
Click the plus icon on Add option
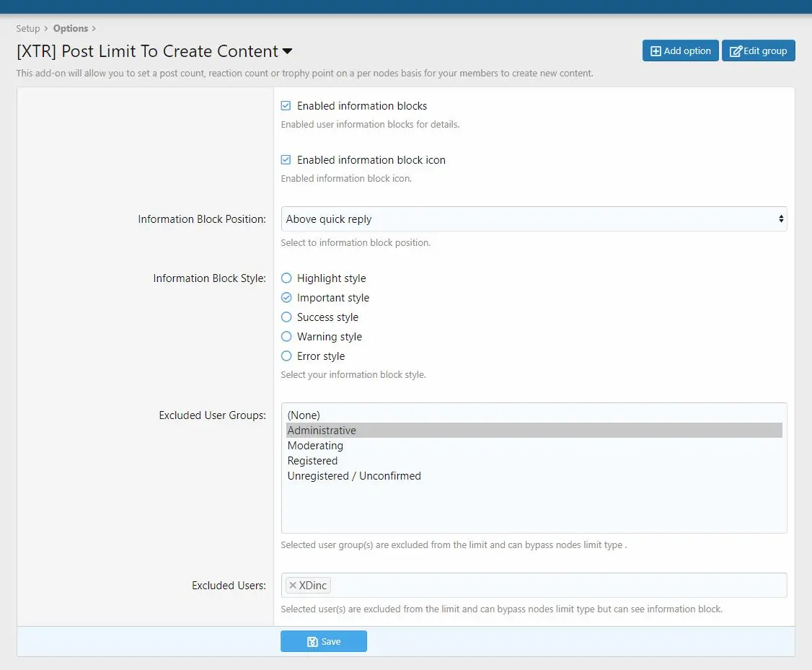[x=656, y=51]
